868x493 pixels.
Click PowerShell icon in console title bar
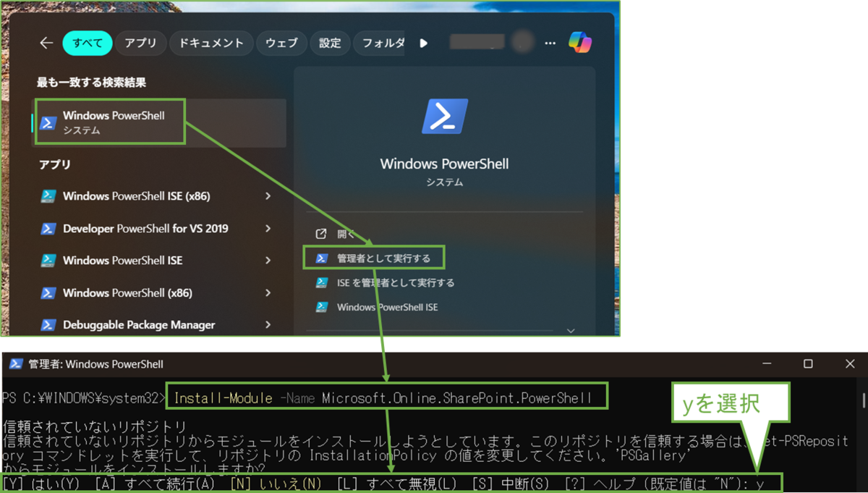point(15,364)
